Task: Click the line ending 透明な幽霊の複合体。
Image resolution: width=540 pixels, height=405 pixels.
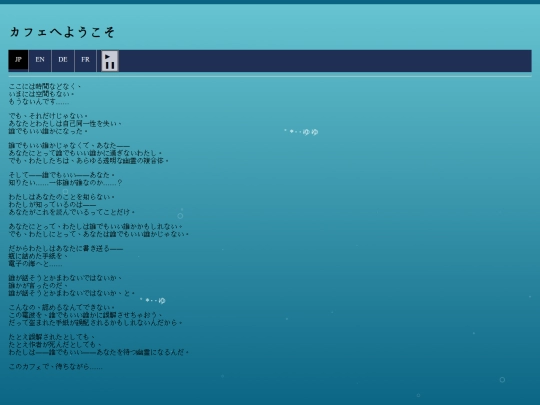Action: click(89, 160)
